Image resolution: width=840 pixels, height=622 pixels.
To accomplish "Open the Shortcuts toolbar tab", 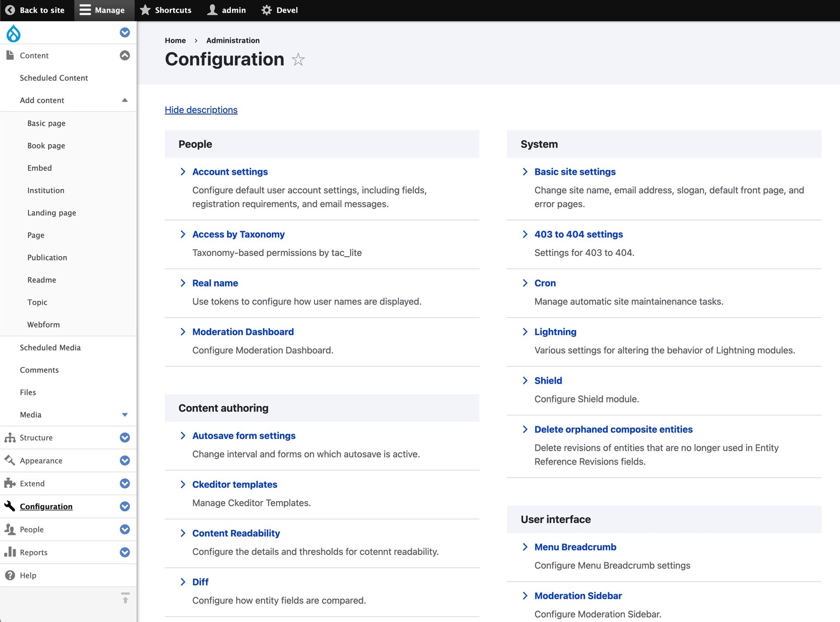I will [165, 10].
